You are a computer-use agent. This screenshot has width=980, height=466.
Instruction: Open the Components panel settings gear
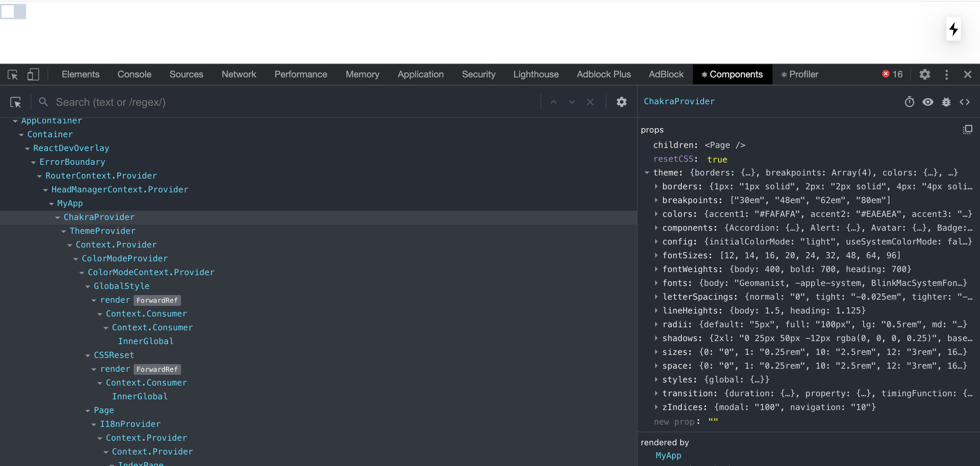(621, 102)
